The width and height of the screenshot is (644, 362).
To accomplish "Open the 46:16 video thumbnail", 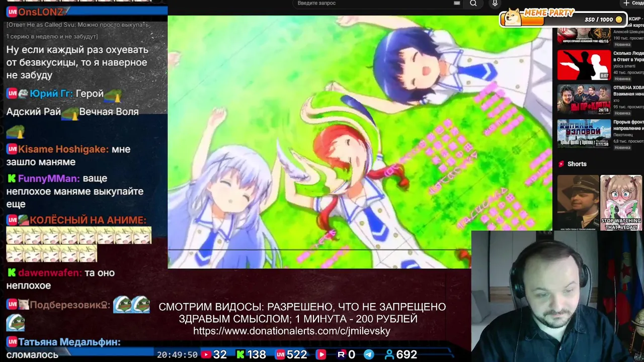I will point(584,36).
